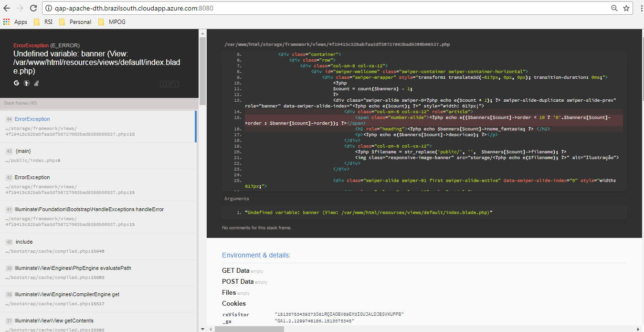Select stack frame 39 PhpEngine evaluatePath
Screen dimensions: 644x332
98,273
